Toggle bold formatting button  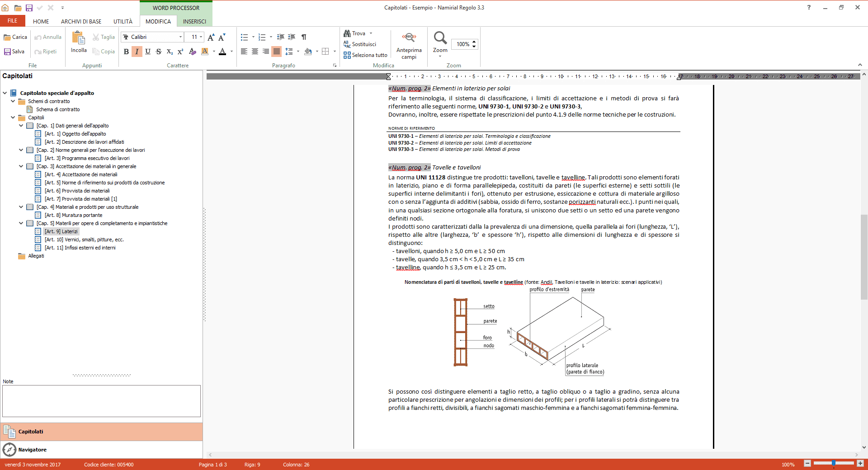tap(126, 52)
